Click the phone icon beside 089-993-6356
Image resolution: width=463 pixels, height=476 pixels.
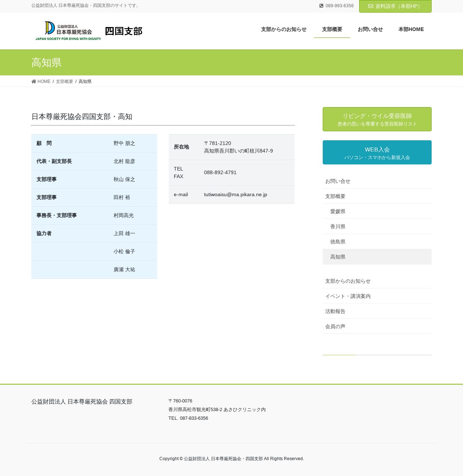pyautogui.click(x=321, y=6)
